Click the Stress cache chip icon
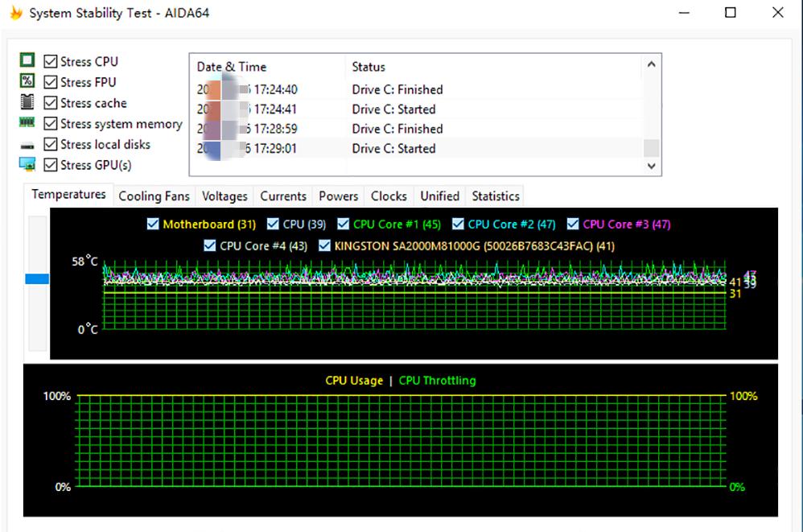Screen dimensions: 803x532 pos(27,103)
